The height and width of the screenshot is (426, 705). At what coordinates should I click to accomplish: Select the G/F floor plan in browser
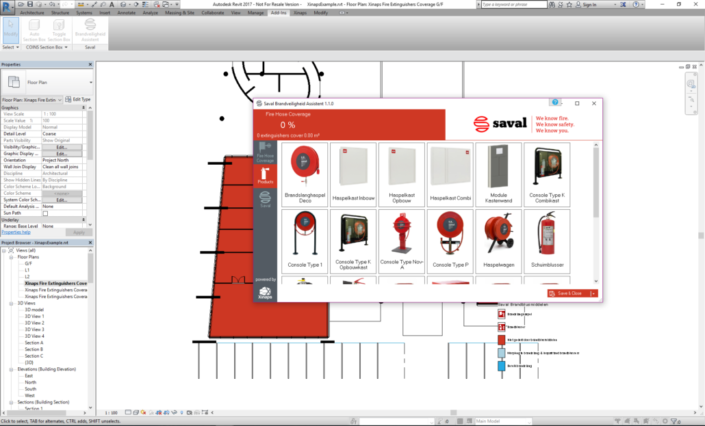click(28, 264)
